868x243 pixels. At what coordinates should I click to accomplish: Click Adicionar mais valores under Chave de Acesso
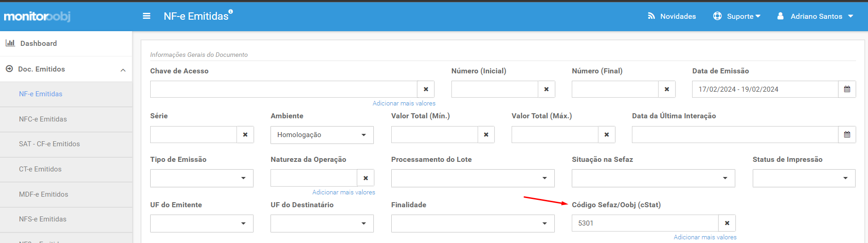pyautogui.click(x=404, y=104)
